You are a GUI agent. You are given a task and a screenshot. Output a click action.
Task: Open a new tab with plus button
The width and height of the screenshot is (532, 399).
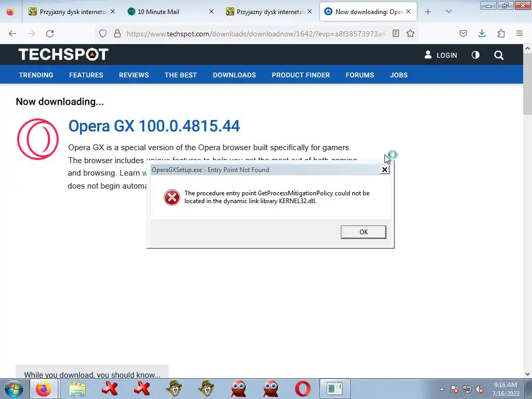coord(428,12)
